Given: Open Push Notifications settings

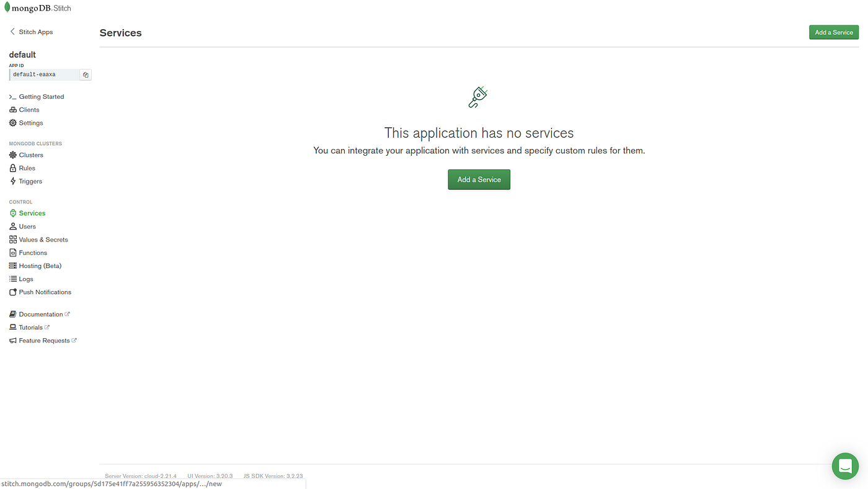Looking at the screenshot, I should point(45,291).
